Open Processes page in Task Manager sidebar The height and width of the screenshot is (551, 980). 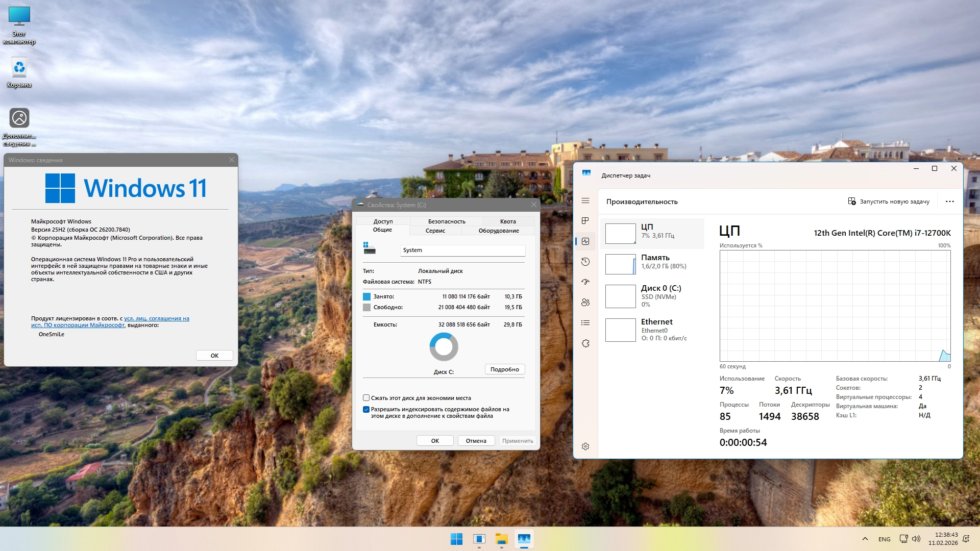coord(585,220)
